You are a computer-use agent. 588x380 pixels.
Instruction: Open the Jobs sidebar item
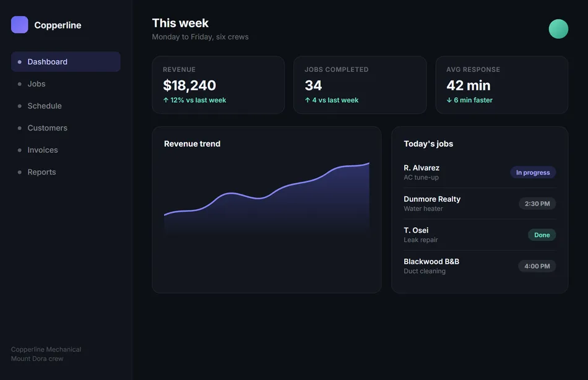click(x=66, y=84)
